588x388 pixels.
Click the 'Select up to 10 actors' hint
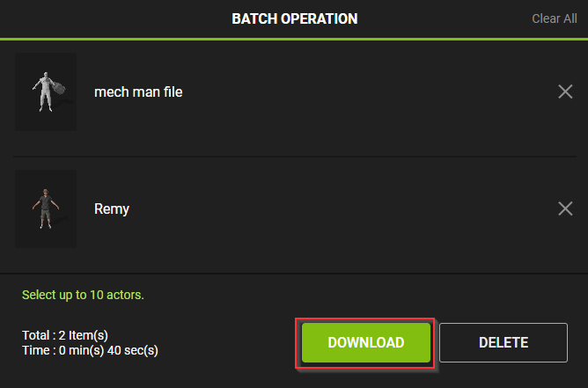(x=83, y=295)
